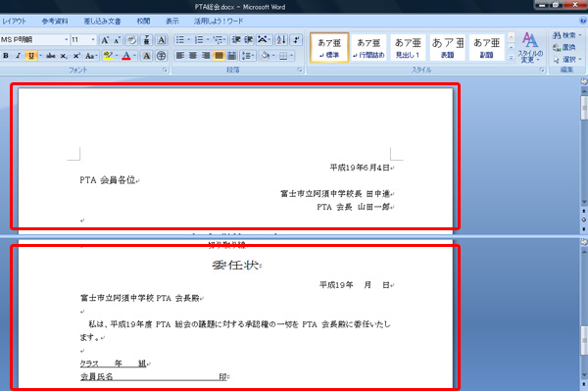Apply yellow text highlight color
The image size is (588, 391).
click(108, 56)
